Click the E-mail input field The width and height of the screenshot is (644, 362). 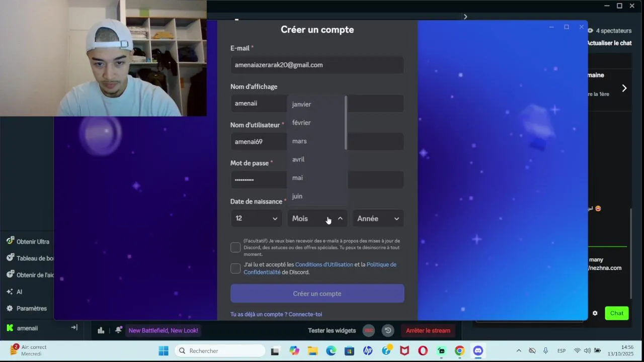click(x=317, y=65)
